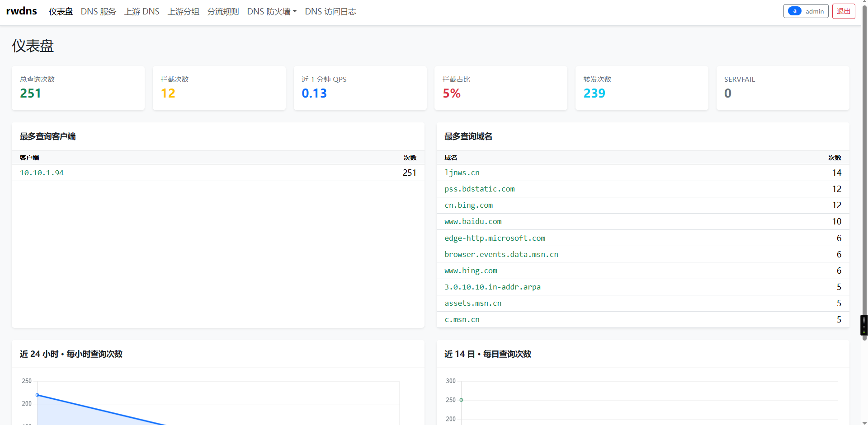
Task: Click the admin username label
Action: tap(815, 11)
